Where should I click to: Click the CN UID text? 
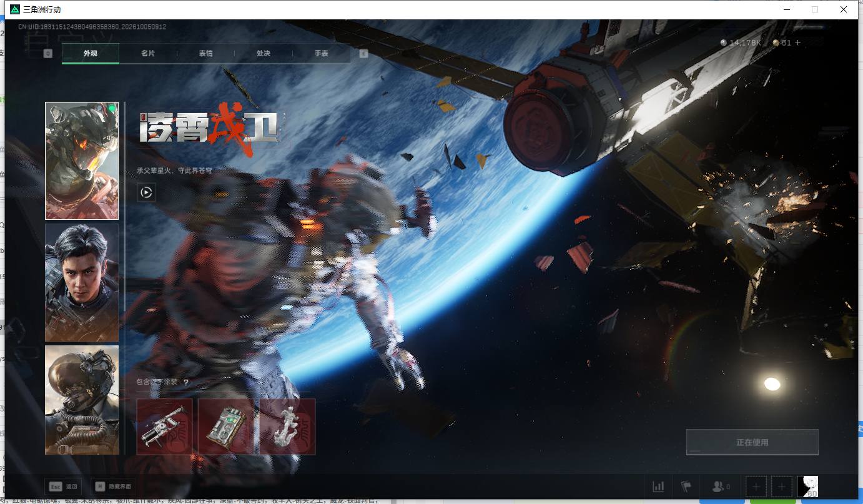[x=92, y=27]
